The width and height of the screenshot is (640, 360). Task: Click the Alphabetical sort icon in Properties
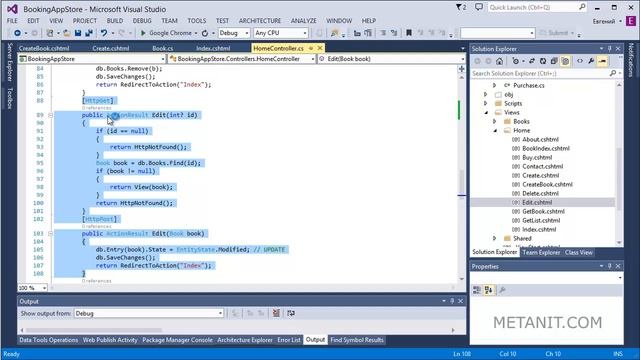coord(489,290)
